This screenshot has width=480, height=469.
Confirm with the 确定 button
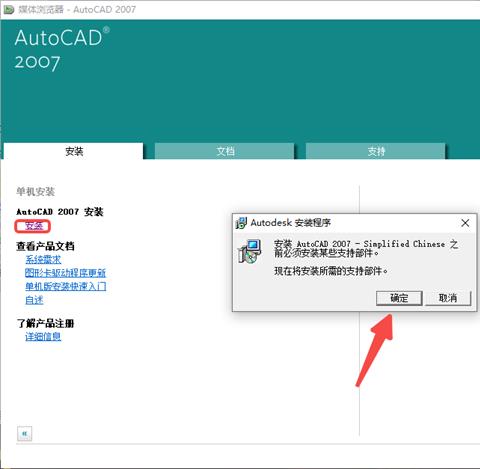click(x=399, y=298)
